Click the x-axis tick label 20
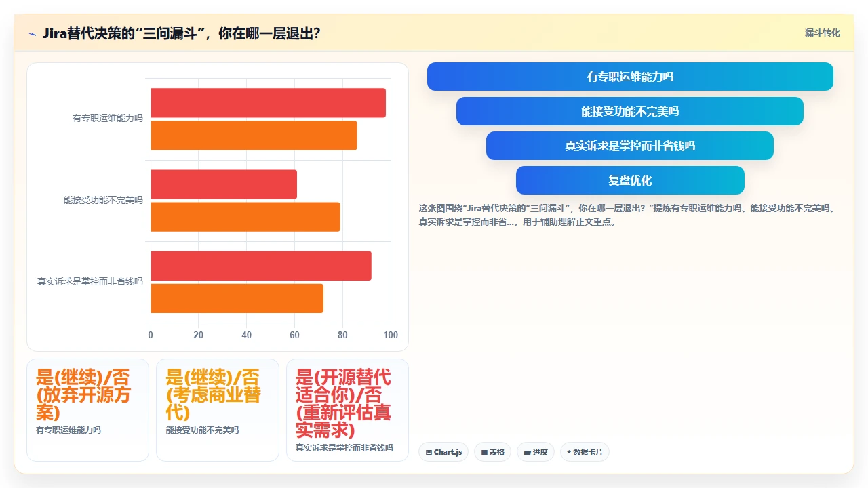Image resolution: width=868 pixels, height=488 pixels. [199, 335]
